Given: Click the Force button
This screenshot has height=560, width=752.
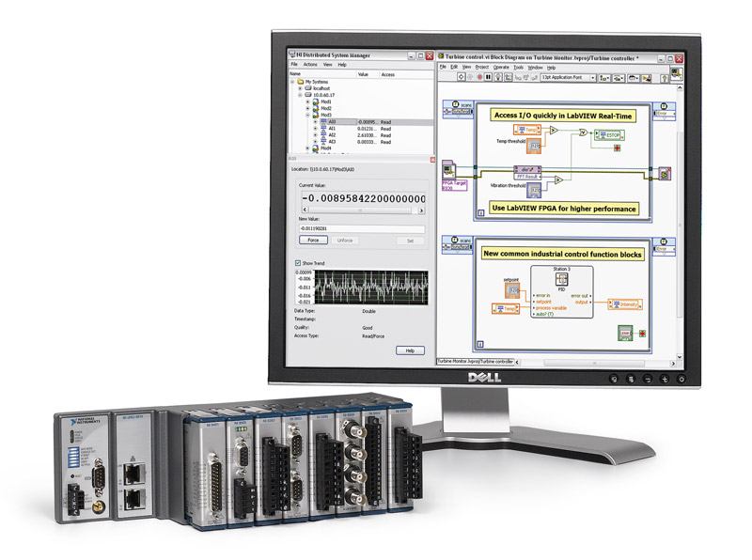Looking at the screenshot, I should coord(313,241).
